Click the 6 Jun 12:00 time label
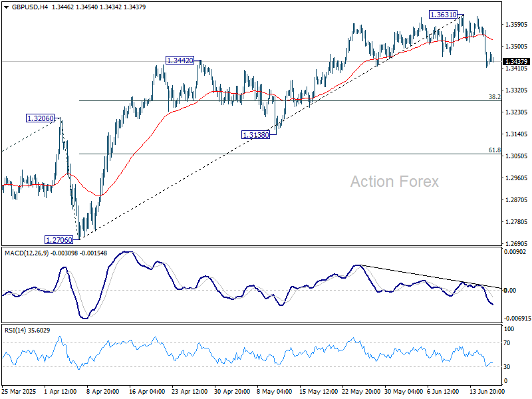The width and height of the screenshot is (532, 399). [x=443, y=392]
